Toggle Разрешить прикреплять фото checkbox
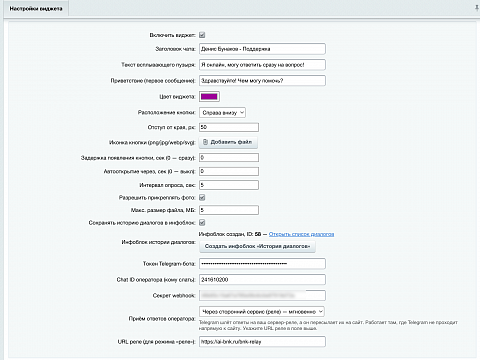Viewport: 480px width, 360px height. coord(202,198)
